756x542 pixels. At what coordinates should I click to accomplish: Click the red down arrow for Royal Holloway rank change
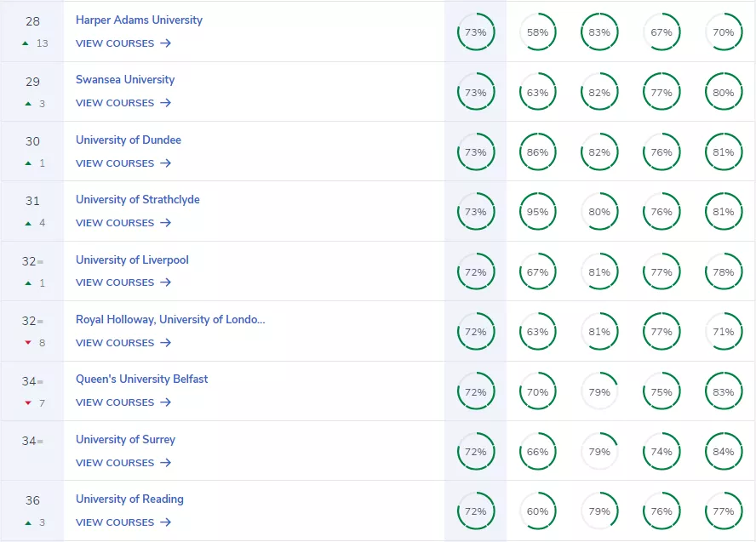point(28,343)
